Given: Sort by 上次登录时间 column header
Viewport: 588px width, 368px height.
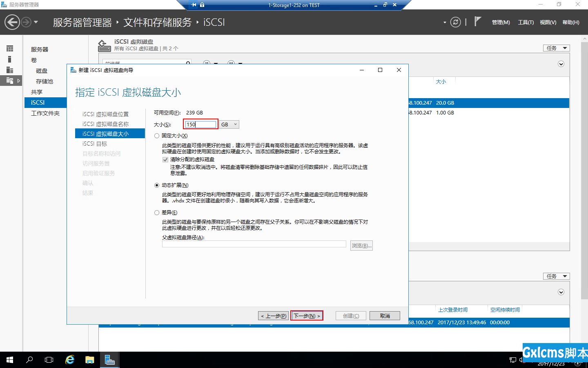Looking at the screenshot, I should 453,310.
